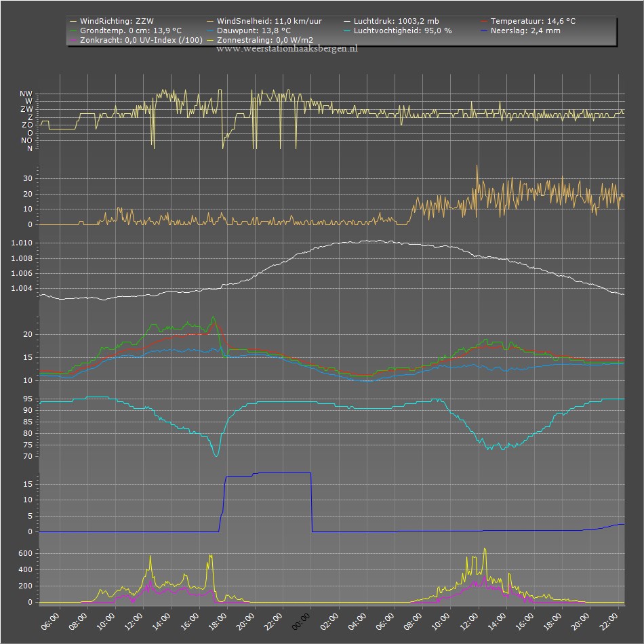Click the 04:00 label on time axis
The height and width of the screenshot is (644, 644).
point(357,622)
